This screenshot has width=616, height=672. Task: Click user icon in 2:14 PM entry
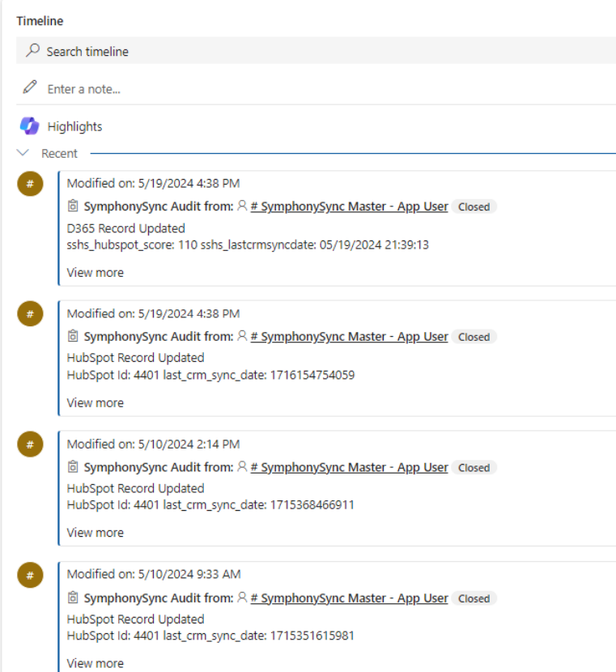242,466
